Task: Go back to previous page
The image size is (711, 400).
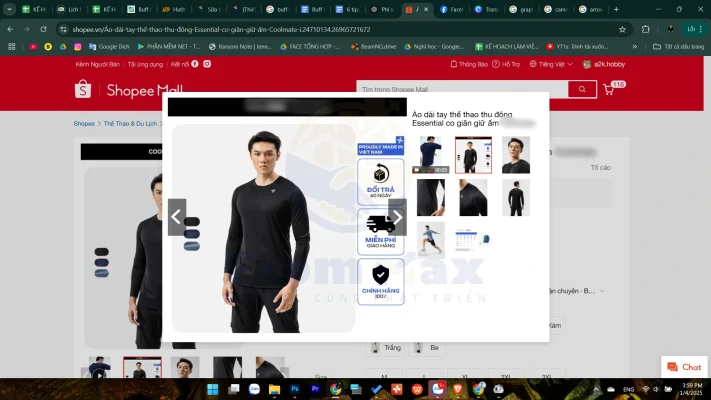Action: point(10,29)
